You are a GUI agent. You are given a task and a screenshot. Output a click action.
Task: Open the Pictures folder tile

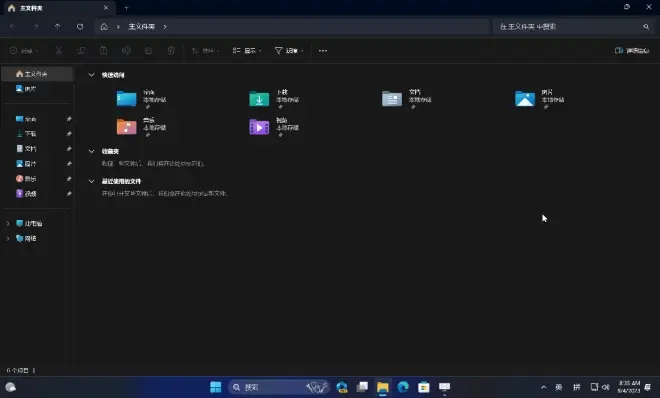click(540, 99)
